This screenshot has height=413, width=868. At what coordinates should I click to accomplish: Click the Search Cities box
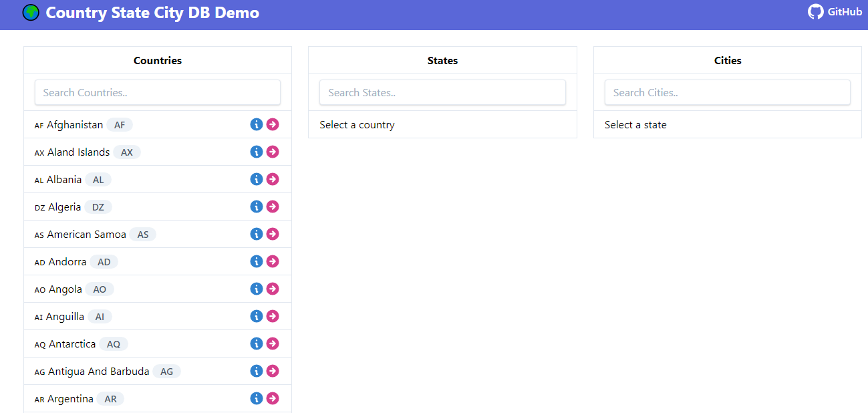727,92
